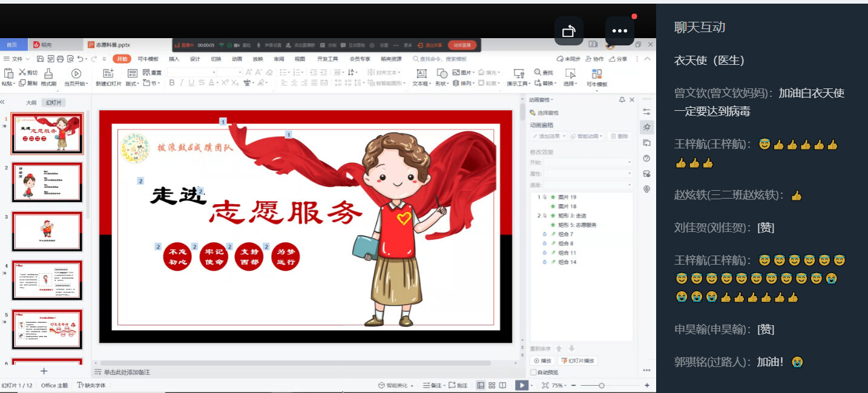The width and height of the screenshot is (868, 393).
Task: Enable the 自动预览 checkbox
Action: [x=533, y=372]
